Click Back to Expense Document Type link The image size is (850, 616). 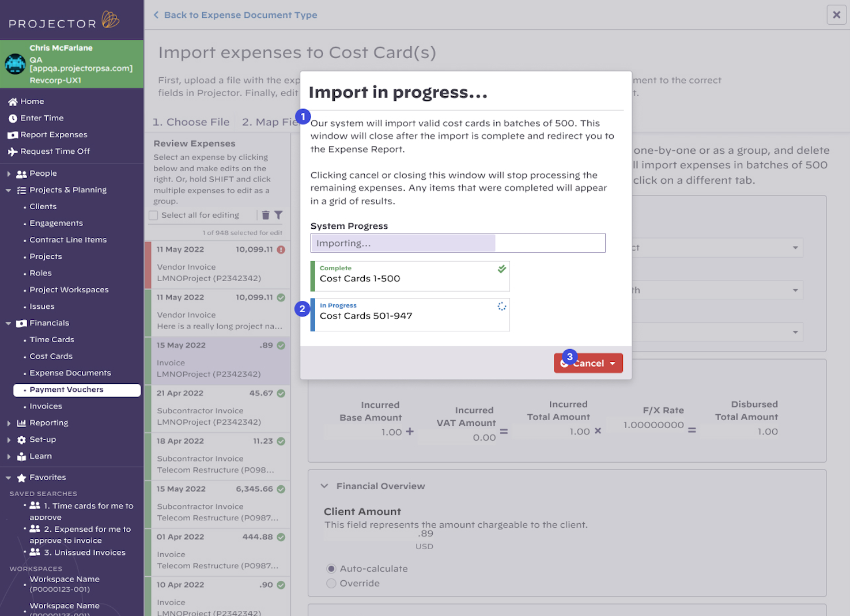pyautogui.click(x=235, y=15)
